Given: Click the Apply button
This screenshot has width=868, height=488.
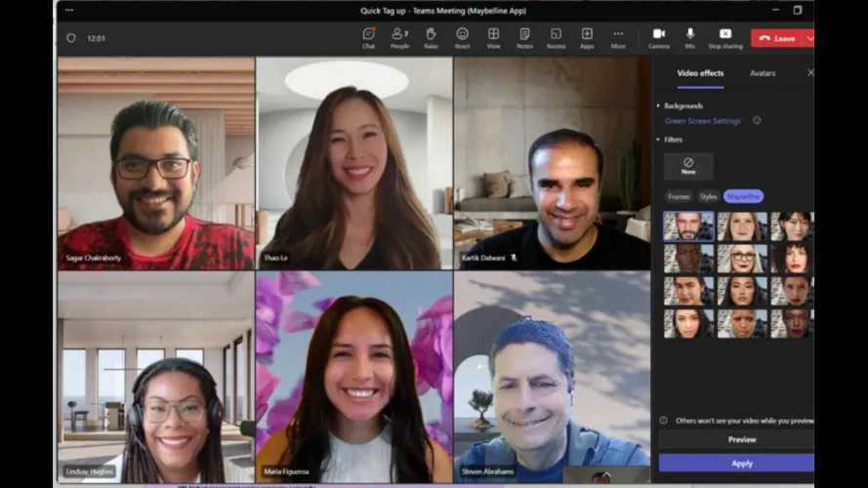Looking at the screenshot, I should point(741,463).
